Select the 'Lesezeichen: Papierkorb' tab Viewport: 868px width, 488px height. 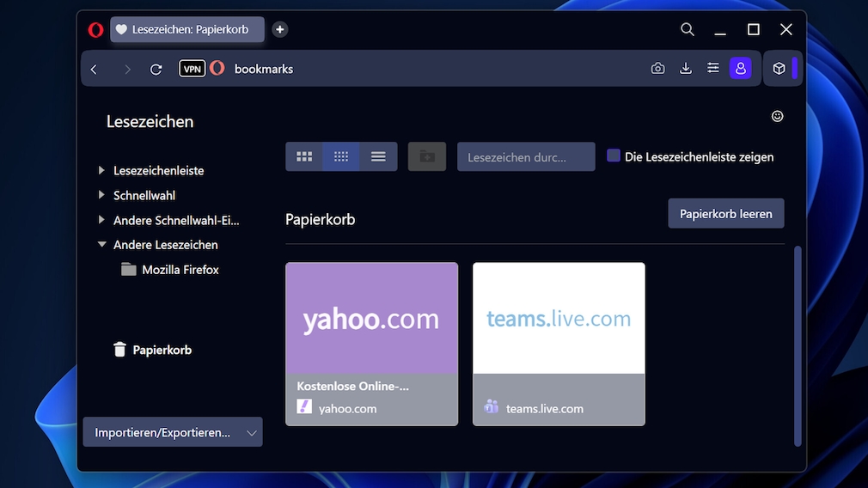(187, 29)
